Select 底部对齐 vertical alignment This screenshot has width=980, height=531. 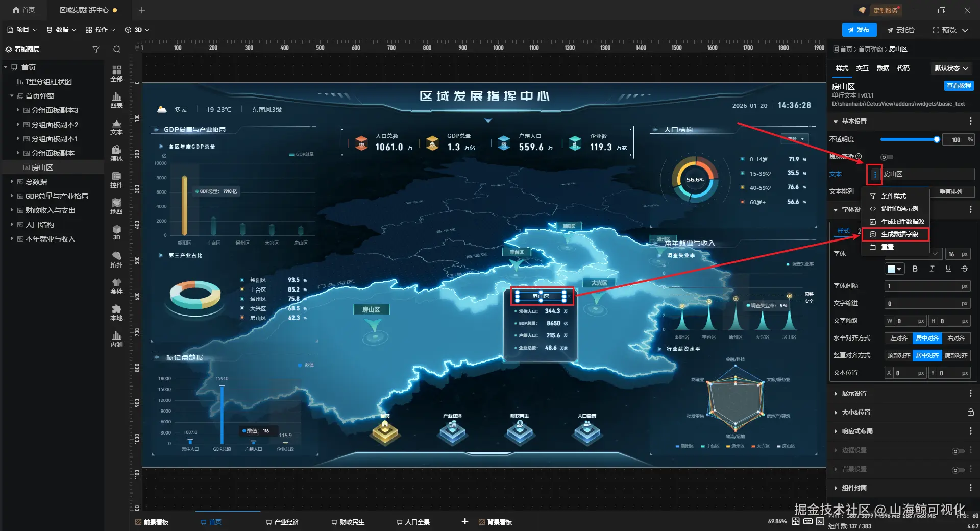[x=956, y=355]
